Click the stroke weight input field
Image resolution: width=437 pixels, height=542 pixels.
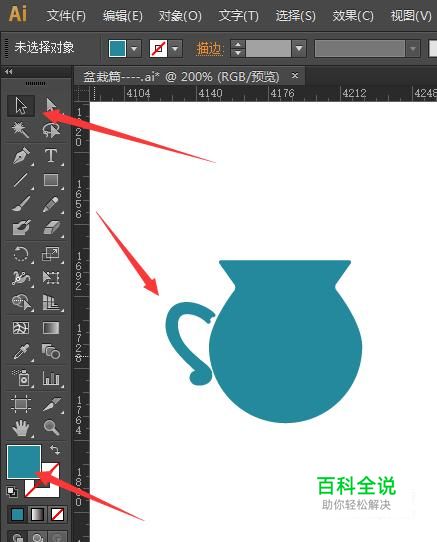pyautogui.click(x=268, y=48)
